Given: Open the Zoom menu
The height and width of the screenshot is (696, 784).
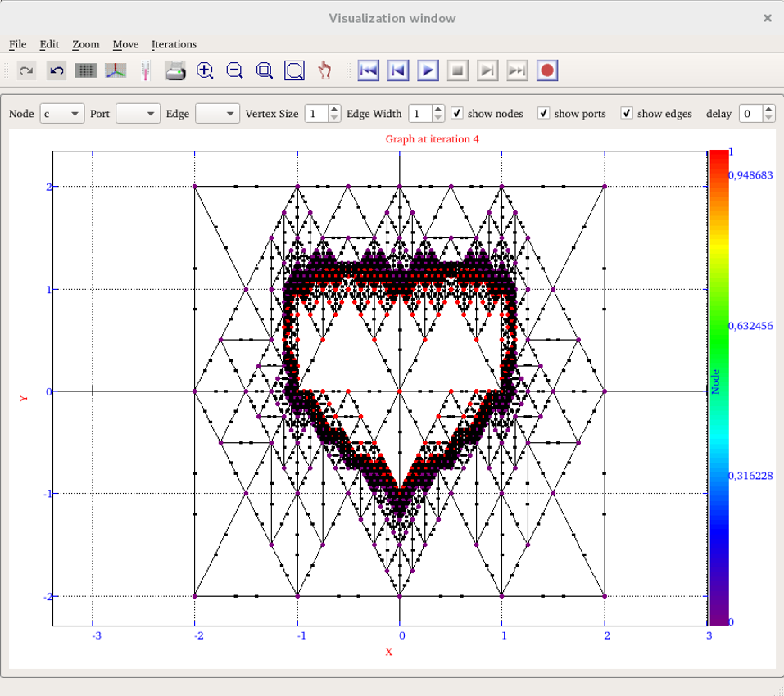Looking at the screenshot, I should 85,44.
